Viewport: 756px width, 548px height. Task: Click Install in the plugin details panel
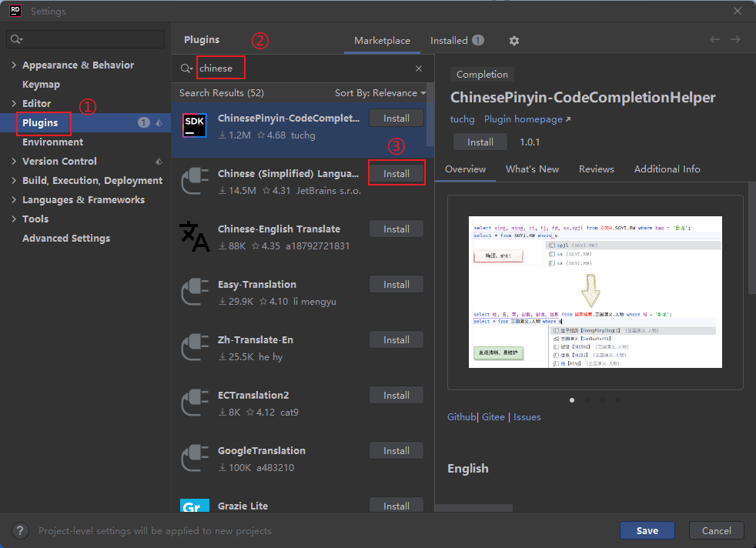coord(480,142)
